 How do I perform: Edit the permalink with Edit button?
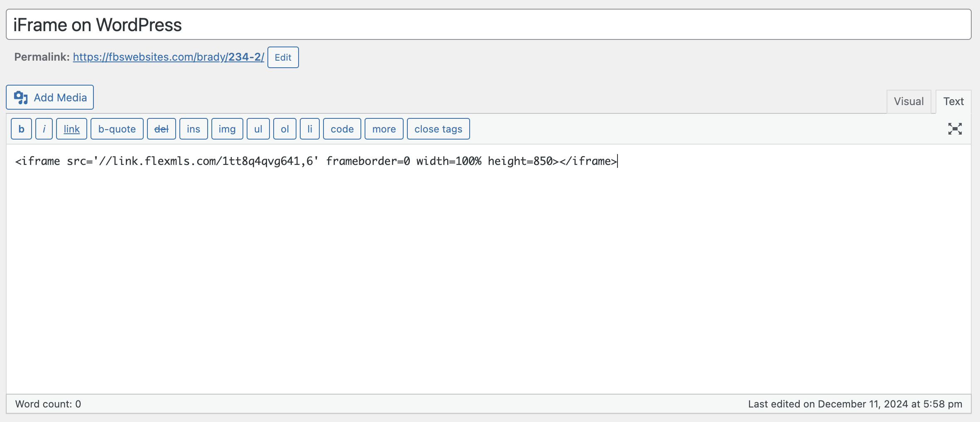pyautogui.click(x=283, y=57)
